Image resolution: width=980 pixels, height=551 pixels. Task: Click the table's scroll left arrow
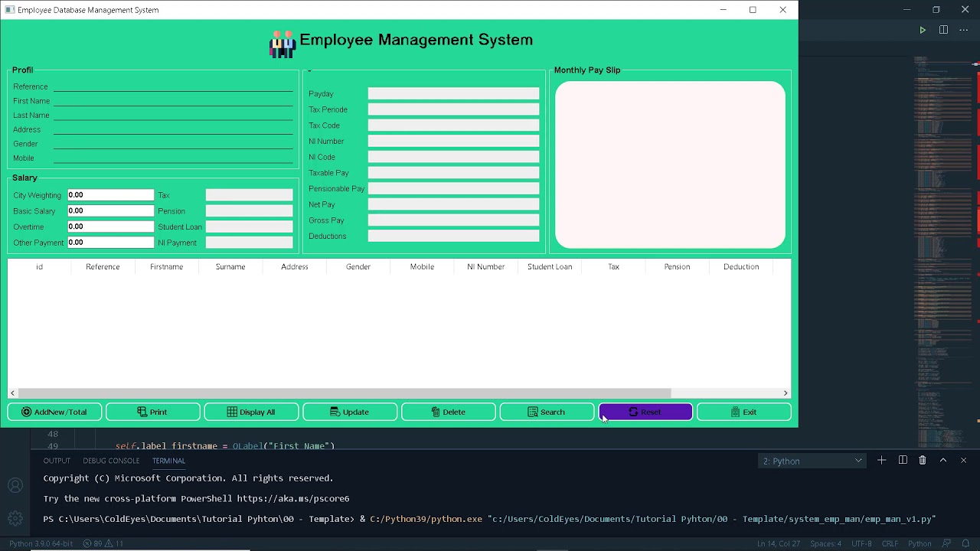(12, 393)
